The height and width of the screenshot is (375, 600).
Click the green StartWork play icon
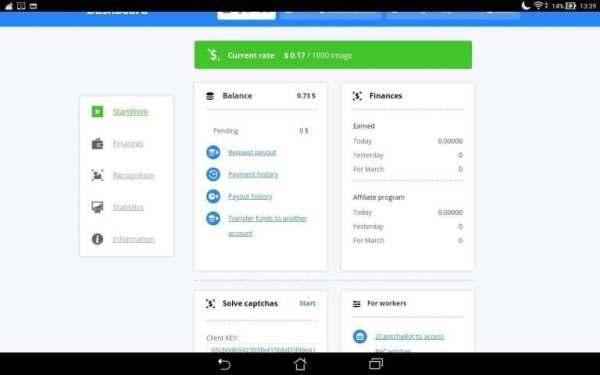[97, 112]
